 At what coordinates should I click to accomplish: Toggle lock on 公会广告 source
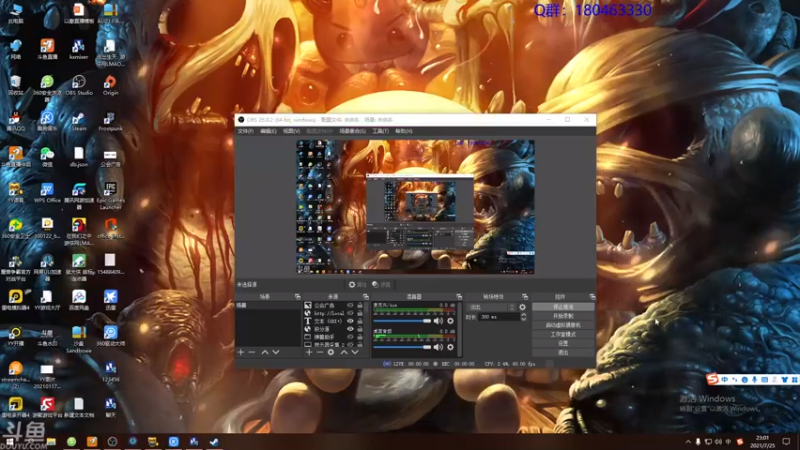(x=360, y=305)
